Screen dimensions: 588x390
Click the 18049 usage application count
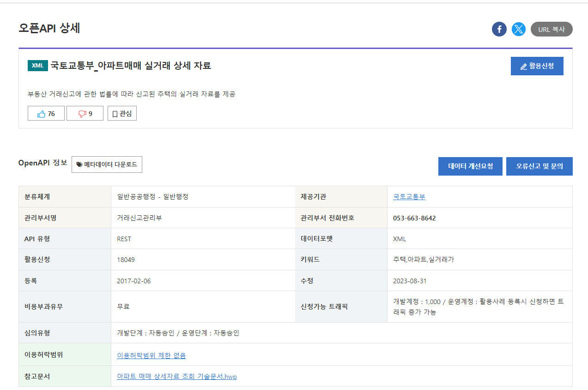(x=126, y=260)
